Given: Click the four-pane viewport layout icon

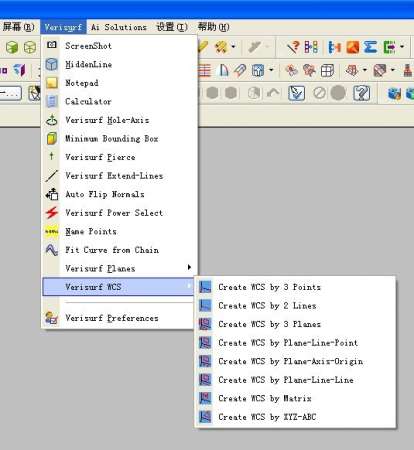Looking at the screenshot, I should pos(327,71).
